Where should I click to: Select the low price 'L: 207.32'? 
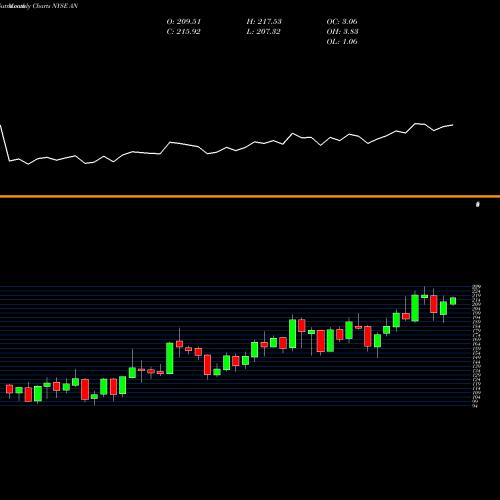point(263,32)
